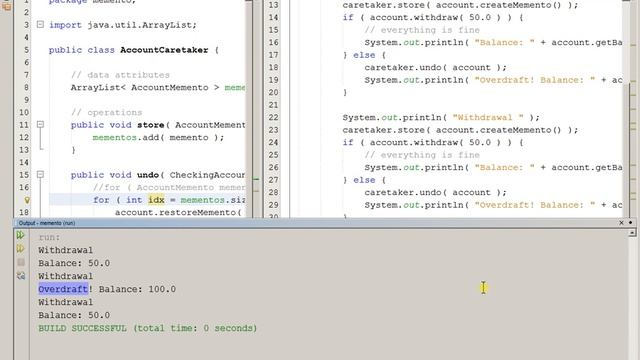Click 'ArrayList< AccountMemento >' on line 8

[145, 87]
